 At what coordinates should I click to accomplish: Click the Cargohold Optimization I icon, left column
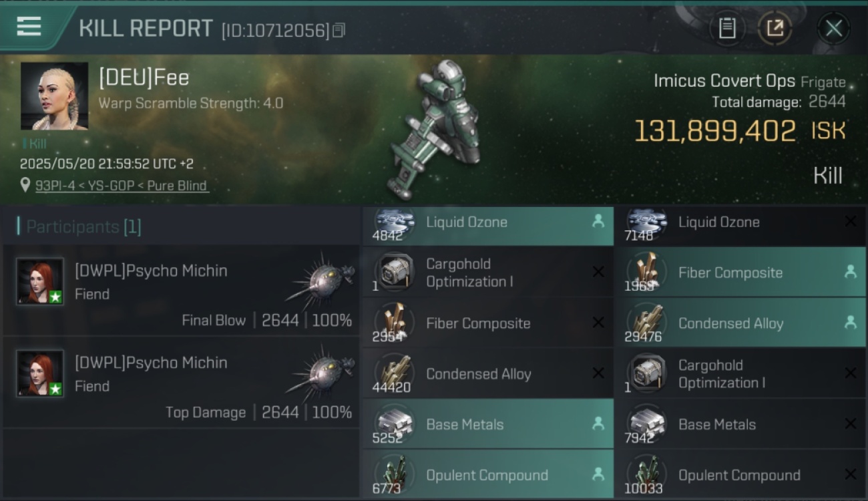pos(395,273)
